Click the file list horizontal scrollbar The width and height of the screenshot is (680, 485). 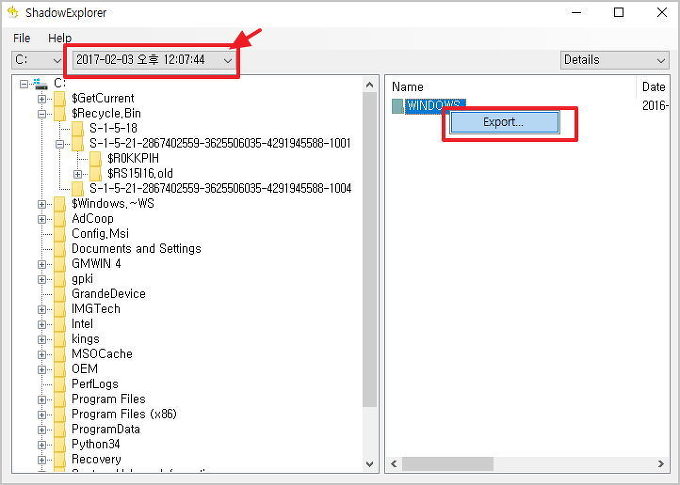tap(500, 464)
